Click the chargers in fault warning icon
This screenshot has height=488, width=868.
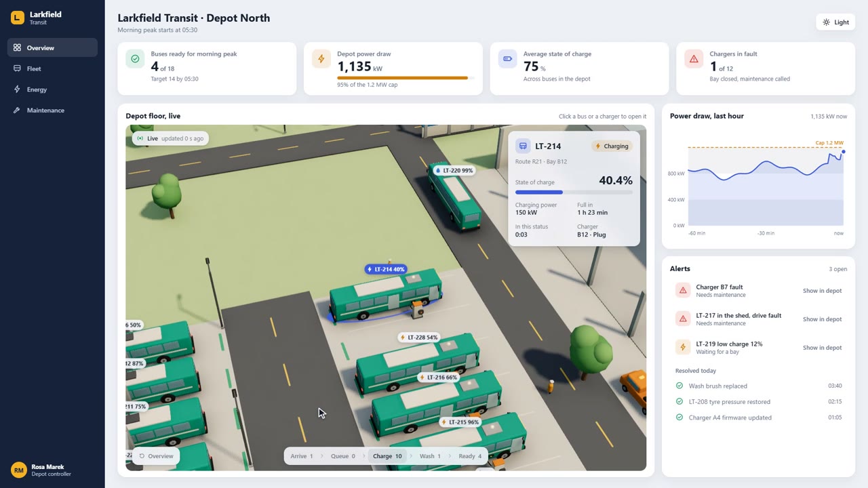694,59
